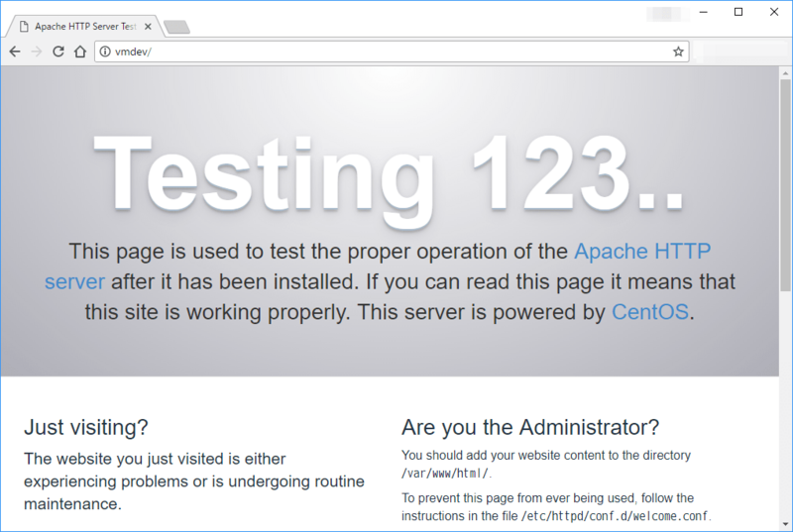
Task: Bookmark this page with the star
Action: click(678, 52)
